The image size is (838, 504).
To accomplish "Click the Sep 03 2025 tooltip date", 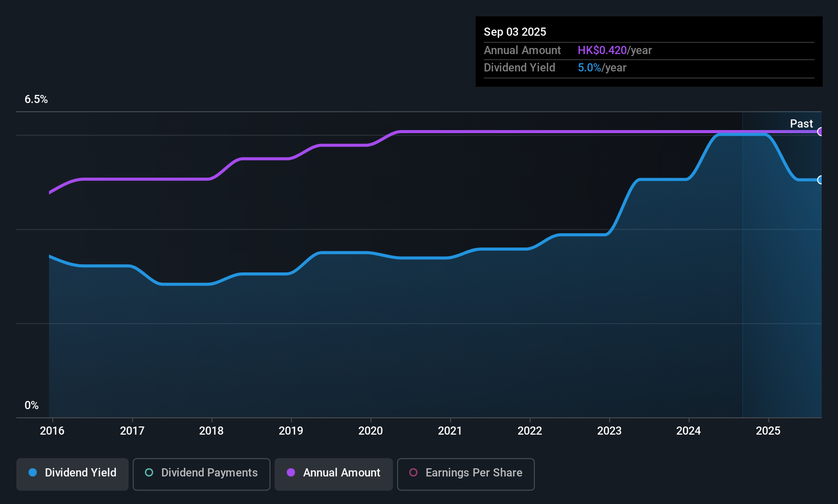I will click(515, 32).
